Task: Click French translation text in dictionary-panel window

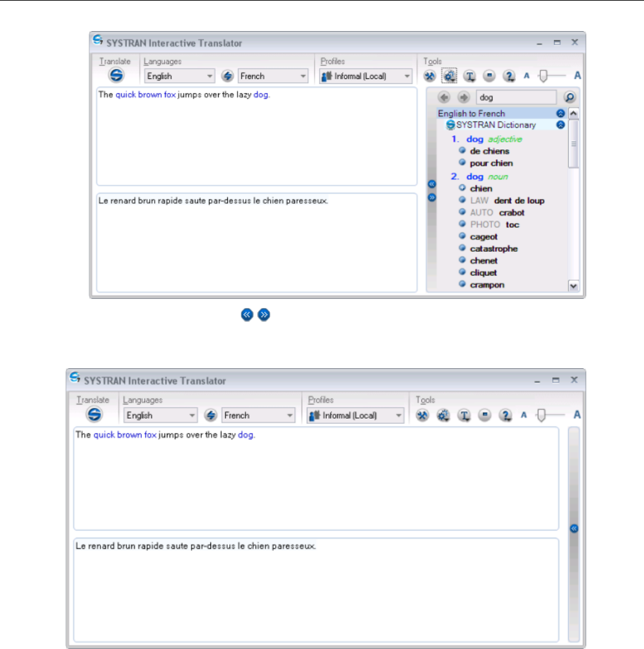Action: pyautogui.click(x=214, y=201)
